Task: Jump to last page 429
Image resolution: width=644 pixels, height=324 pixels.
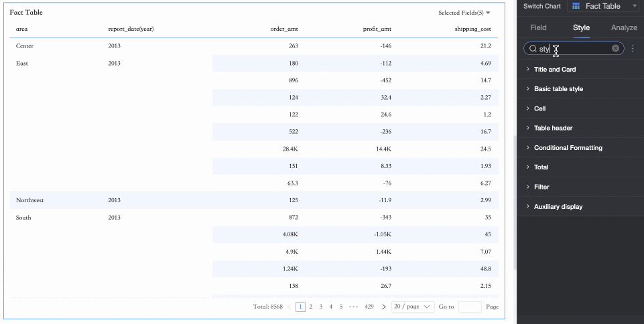Action: pos(369,307)
